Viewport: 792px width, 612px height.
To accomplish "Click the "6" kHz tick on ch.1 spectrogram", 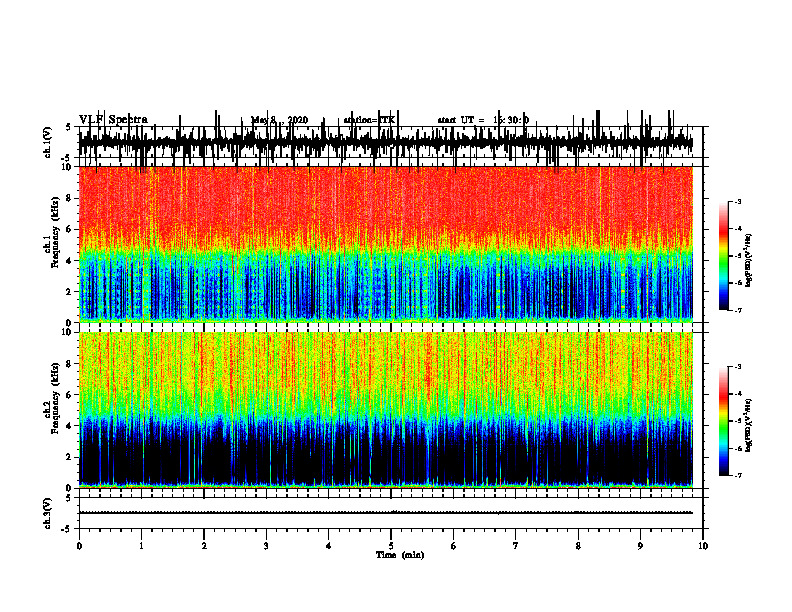I will (69, 229).
